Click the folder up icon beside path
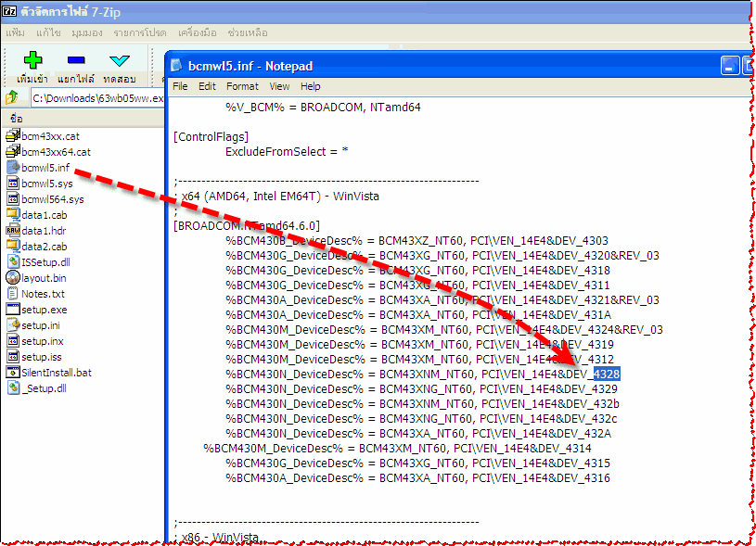Viewport: 756px width, 546px height. click(x=13, y=97)
